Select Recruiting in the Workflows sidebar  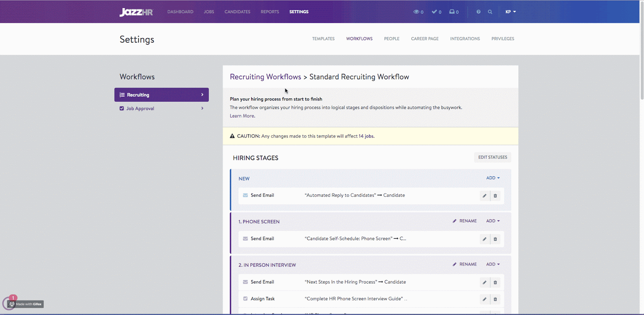pos(161,95)
